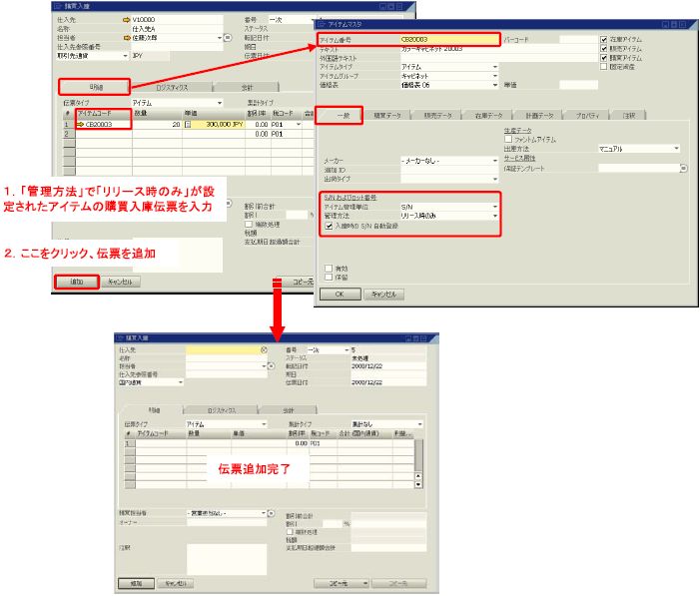Click the link arrow next to item CB20003
The image size is (700, 596).
(81, 125)
